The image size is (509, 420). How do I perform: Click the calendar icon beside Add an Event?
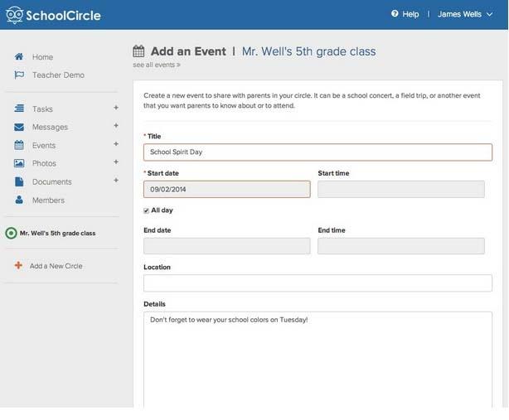click(x=138, y=51)
